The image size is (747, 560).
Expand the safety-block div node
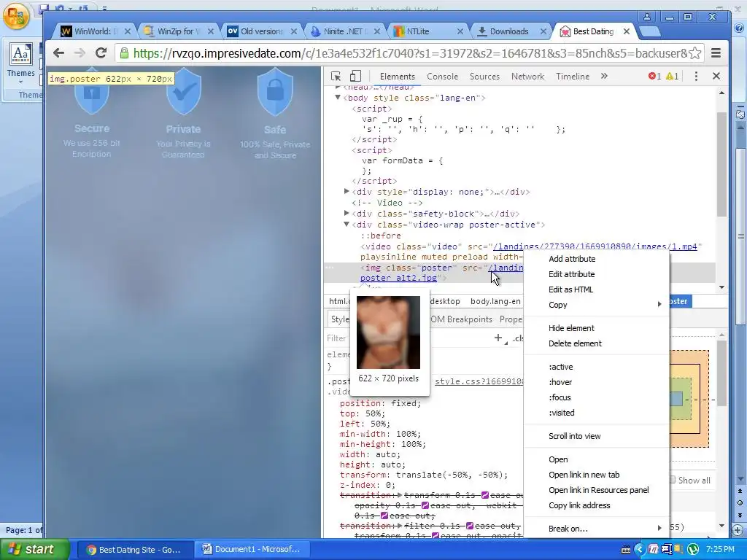tap(347, 214)
